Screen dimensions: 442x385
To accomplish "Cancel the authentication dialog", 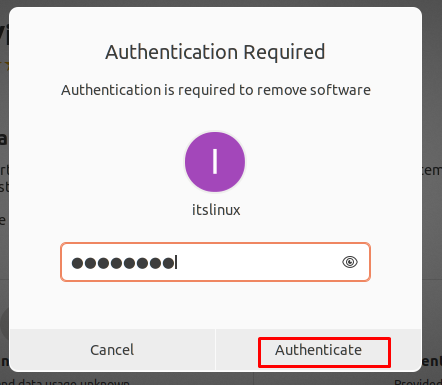I will pos(112,350).
